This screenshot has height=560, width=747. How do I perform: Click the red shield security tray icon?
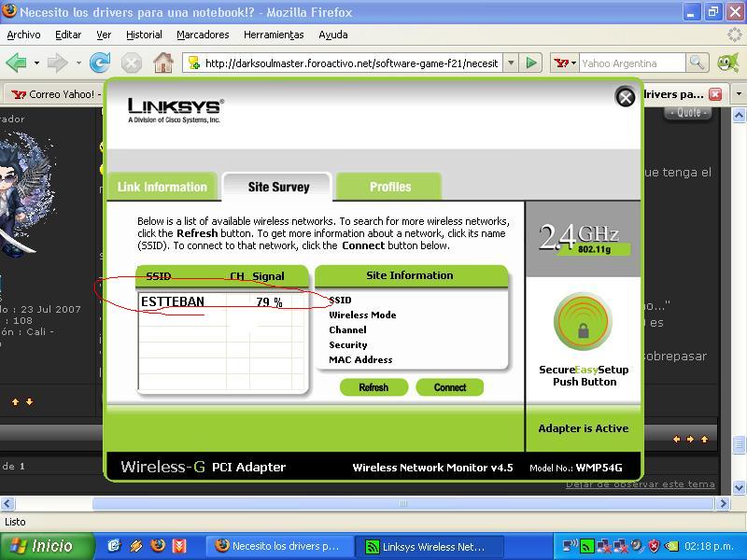click(x=655, y=546)
